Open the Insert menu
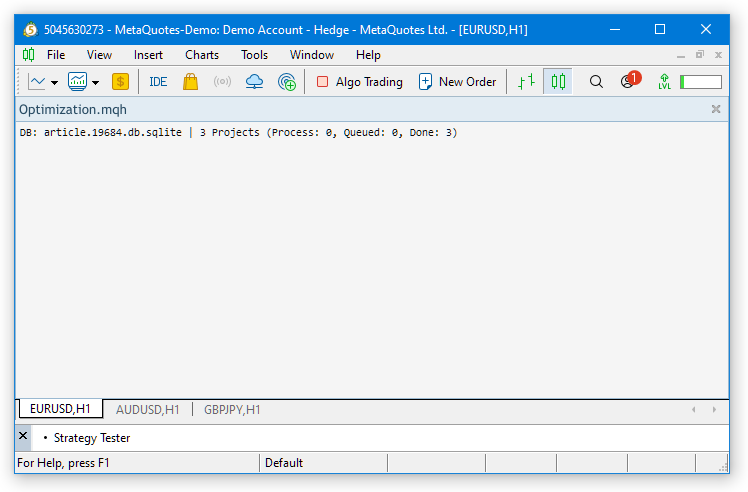Screen dimensions: 748x492 tap(148, 55)
